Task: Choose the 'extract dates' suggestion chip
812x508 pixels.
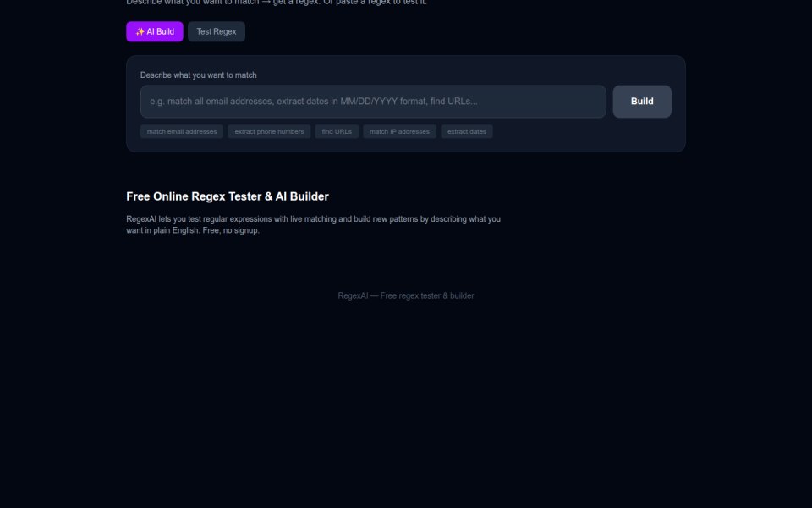Action: (467, 132)
